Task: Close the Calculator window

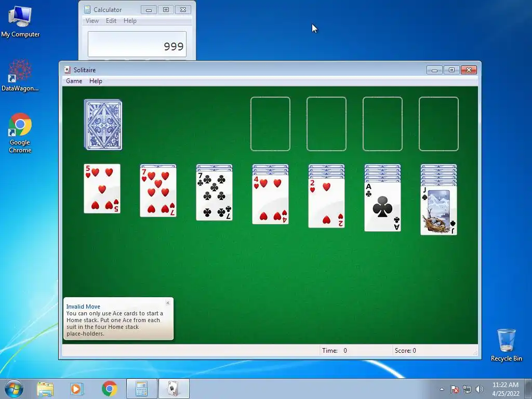Action: [x=183, y=10]
